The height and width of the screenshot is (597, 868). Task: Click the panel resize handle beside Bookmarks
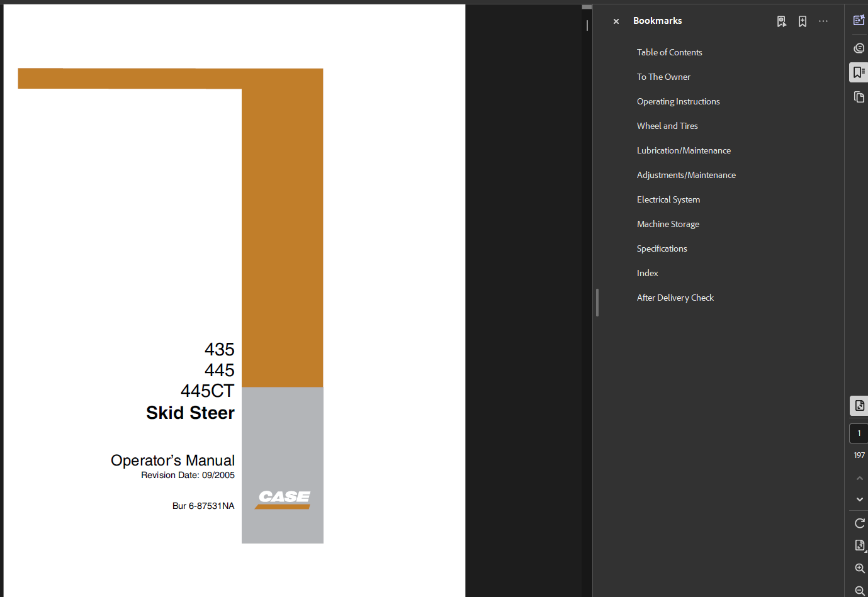pos(597,303)
